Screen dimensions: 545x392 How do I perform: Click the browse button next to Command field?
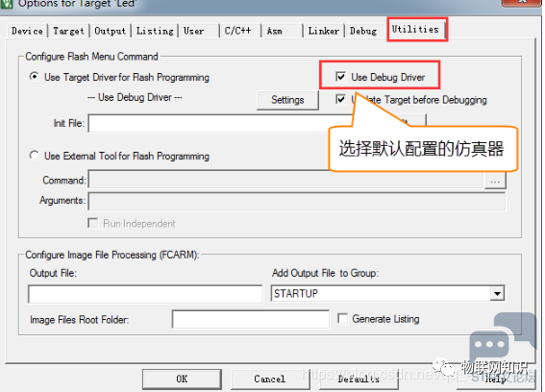[x=495, y=181]
